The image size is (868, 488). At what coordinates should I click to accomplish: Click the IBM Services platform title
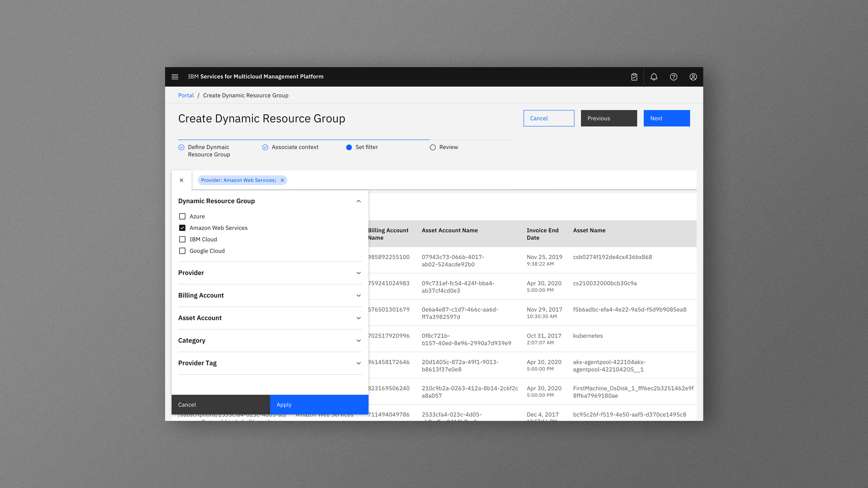pos(256,77)
